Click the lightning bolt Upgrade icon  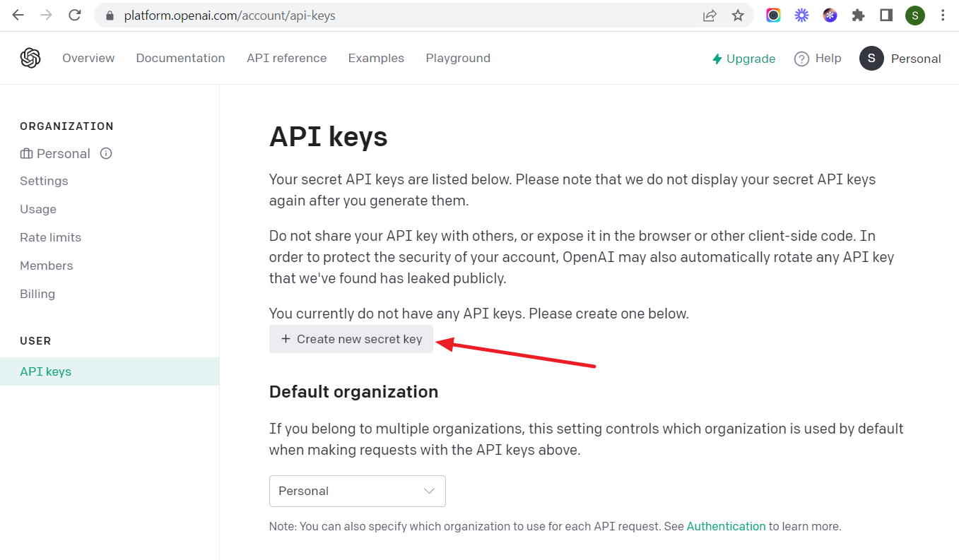click(717, 59)
